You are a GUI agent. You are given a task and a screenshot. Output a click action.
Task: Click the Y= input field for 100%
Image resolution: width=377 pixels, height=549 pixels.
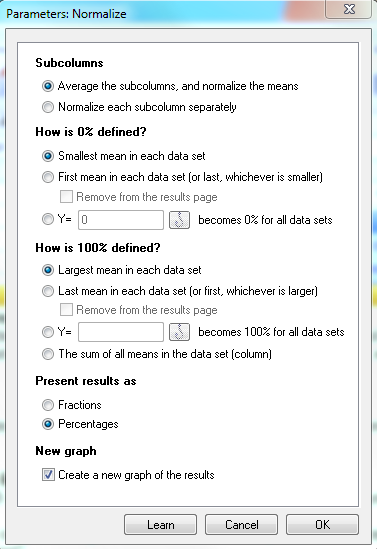pyautogui.click(x=121, y=332)
